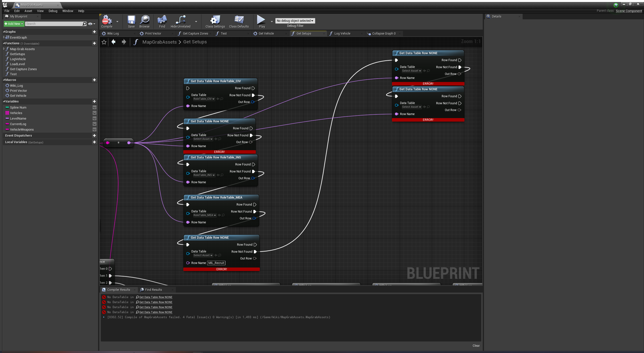Toggle visibility of Spline Num variable
Viewport: 644px width, 353px height.
click(x=95, y=107)
